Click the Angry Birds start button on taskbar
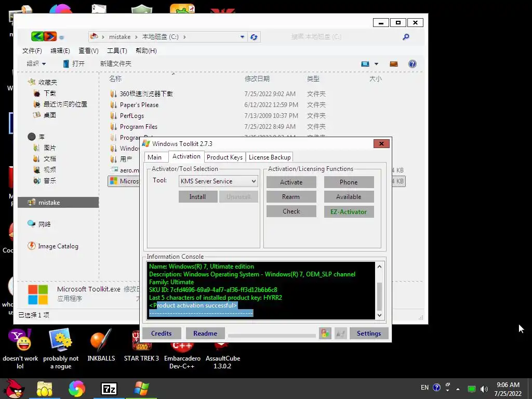Image resolution: width=532 pixels, height=399 pixels. tap(14, 389)
